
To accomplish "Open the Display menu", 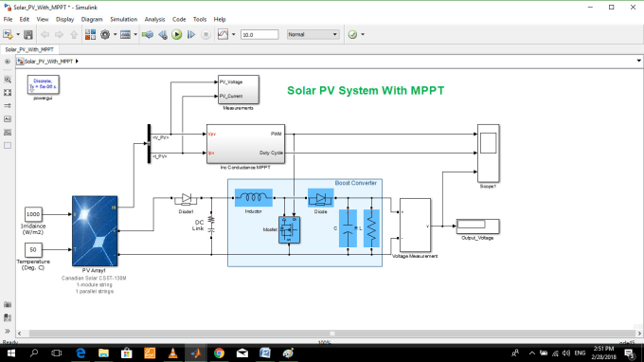I will click(65, 19).
